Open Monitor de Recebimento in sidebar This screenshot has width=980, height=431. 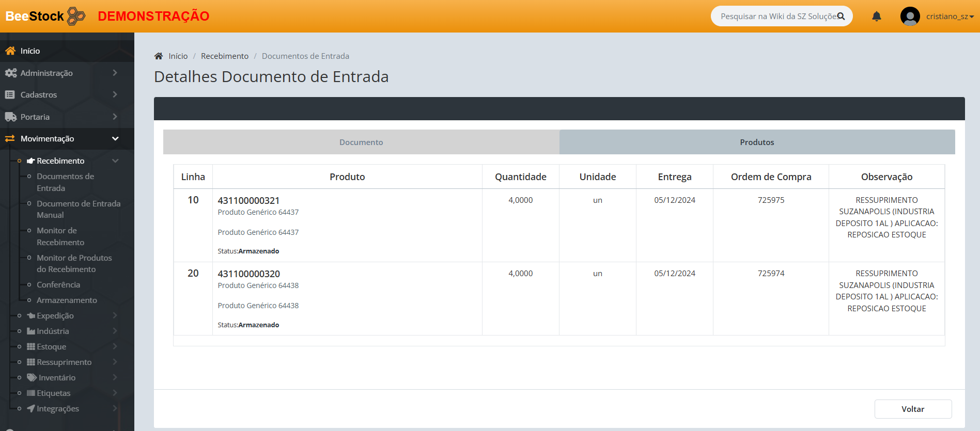pyautogui.click(x=60, y=236)
